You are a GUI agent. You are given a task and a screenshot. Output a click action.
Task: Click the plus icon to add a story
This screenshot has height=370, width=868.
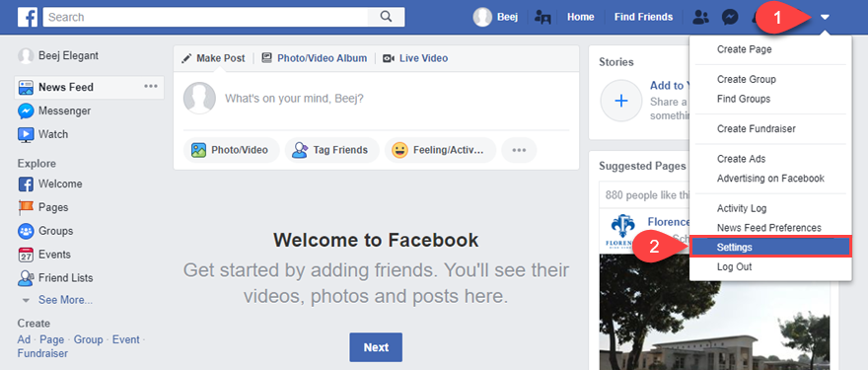pos(621,101)
